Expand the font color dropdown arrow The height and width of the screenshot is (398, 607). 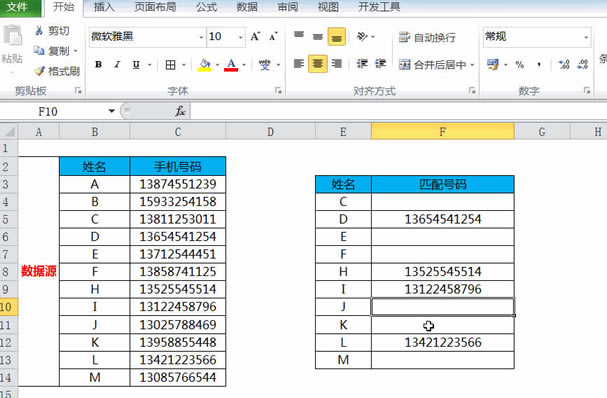coord(244,65)
